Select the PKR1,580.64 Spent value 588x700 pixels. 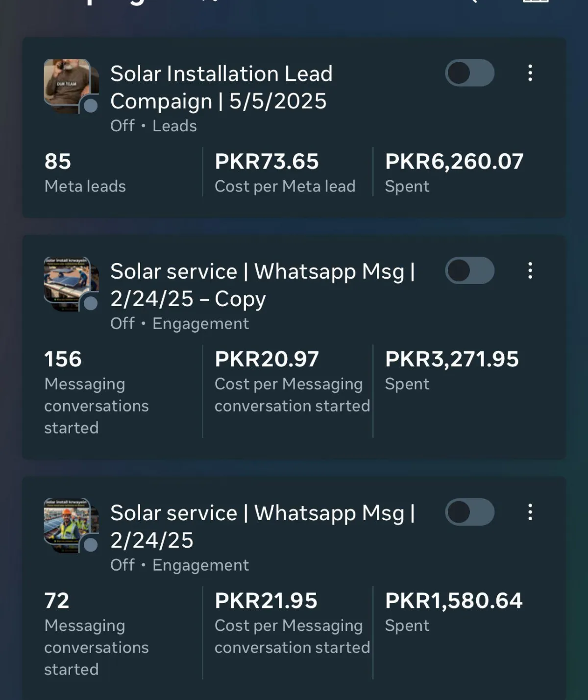[453, 612]
